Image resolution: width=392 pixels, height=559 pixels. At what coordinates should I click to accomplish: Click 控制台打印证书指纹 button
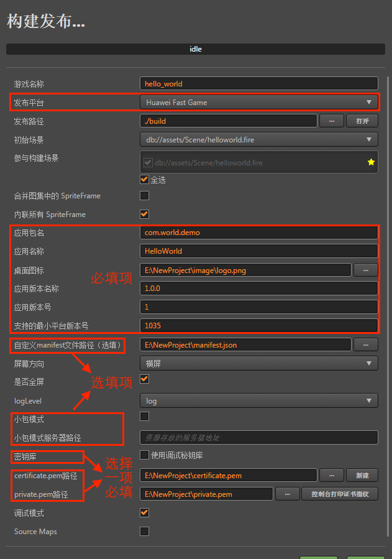pyautogui.click(x=340, y=494)
